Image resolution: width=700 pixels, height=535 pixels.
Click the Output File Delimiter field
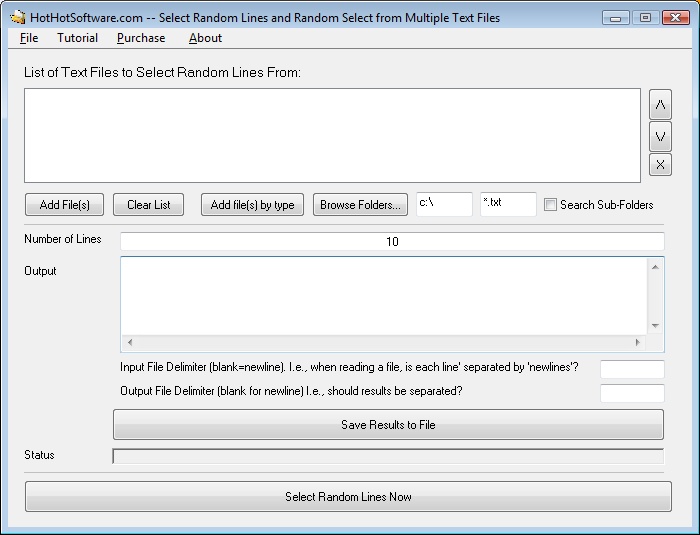pyautogui.click(x=632, y=393)
